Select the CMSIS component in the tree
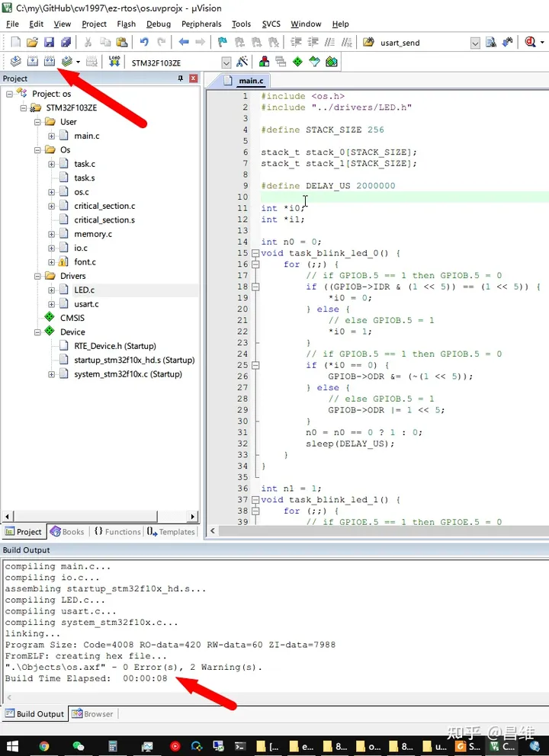The image size is (549, 756). tap(72, 319)
